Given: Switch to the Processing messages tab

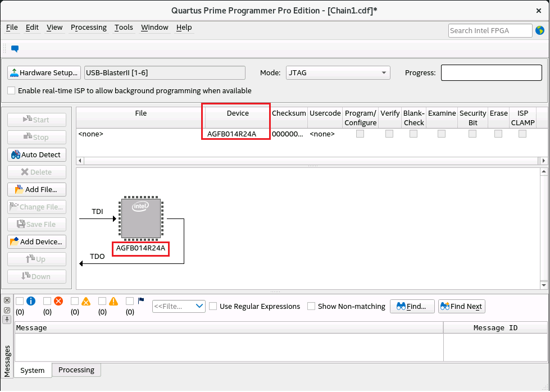Looking at the screenshot, I should tap(76, 370).
